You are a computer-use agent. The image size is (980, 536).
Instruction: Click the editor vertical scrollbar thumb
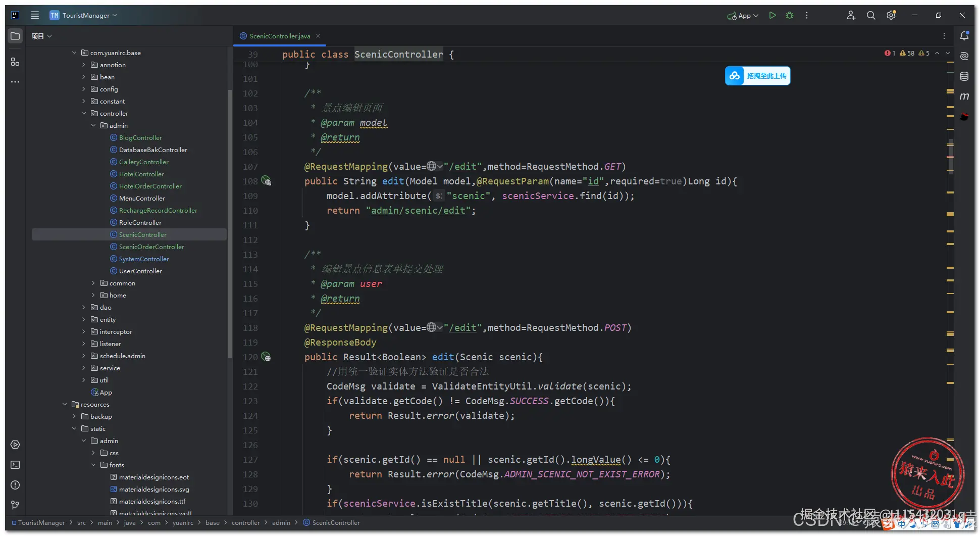click(x=950, y=156)
